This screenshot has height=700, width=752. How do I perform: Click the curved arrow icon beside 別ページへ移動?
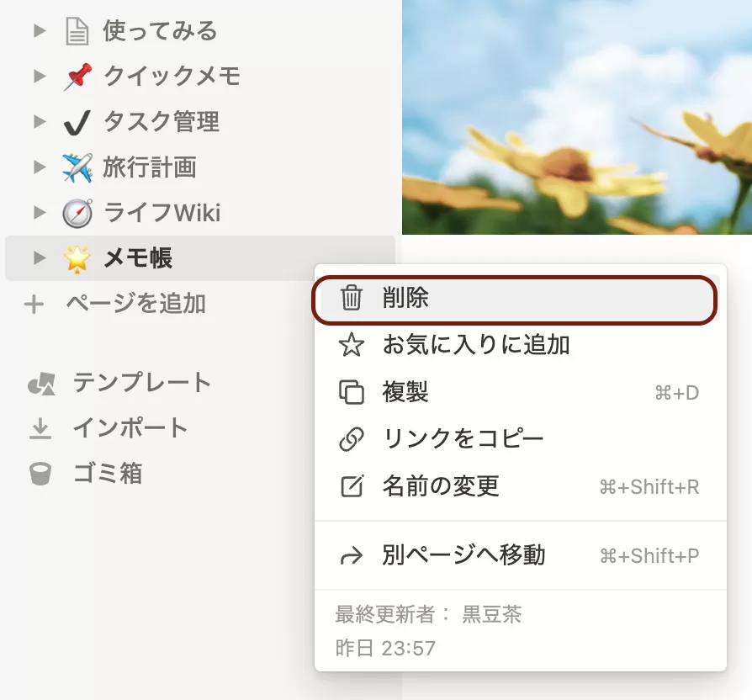(352, 556)
